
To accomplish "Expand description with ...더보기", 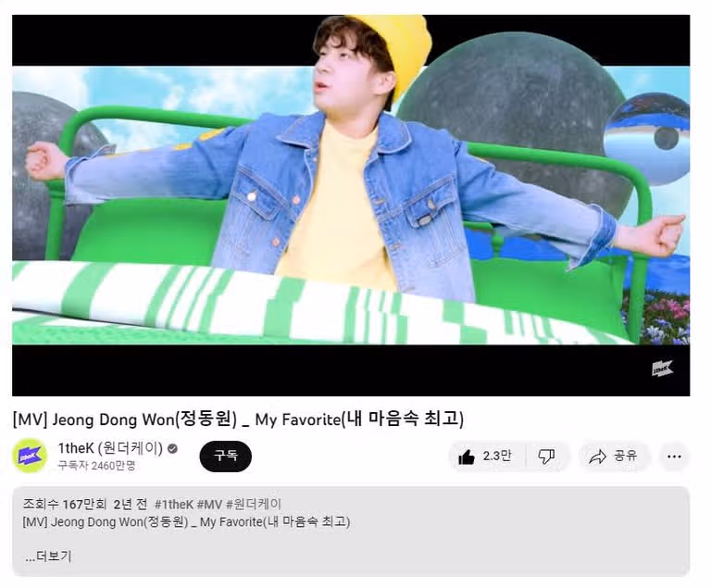I will 48,557.
